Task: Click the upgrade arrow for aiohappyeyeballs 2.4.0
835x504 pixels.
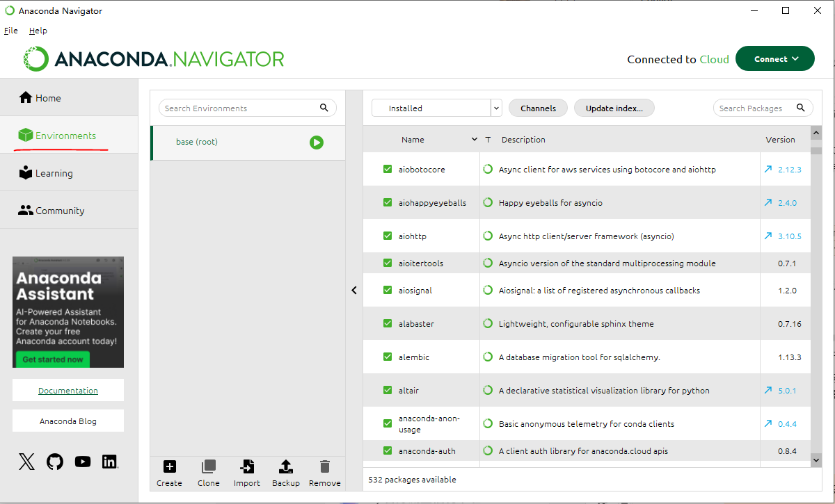Action: (768, 202)
